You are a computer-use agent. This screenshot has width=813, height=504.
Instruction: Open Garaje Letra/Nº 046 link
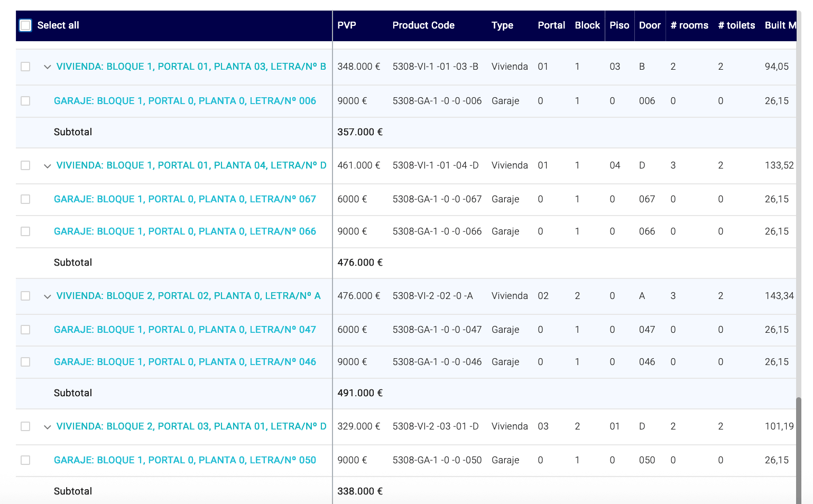(185, 362)
